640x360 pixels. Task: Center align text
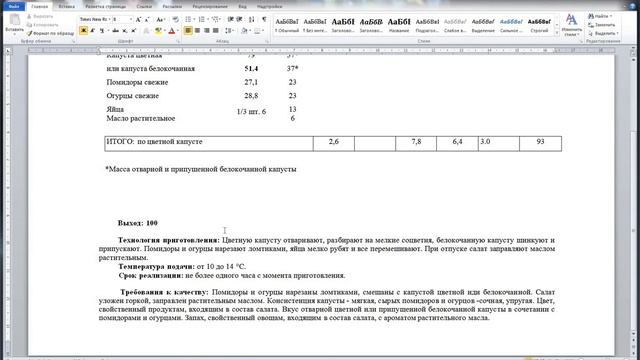[x=197, y=31]
